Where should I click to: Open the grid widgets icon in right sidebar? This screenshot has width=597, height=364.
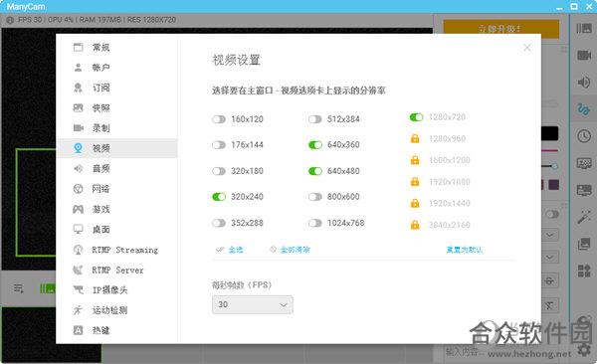pos(584,271)
